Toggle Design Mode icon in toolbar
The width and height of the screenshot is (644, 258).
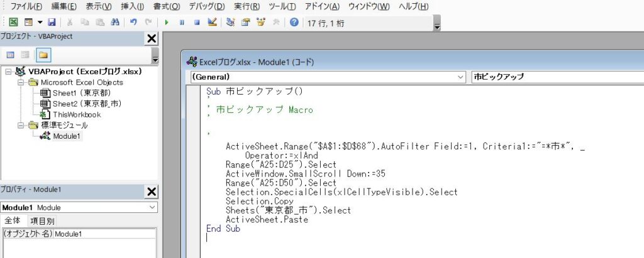[213, 22]
